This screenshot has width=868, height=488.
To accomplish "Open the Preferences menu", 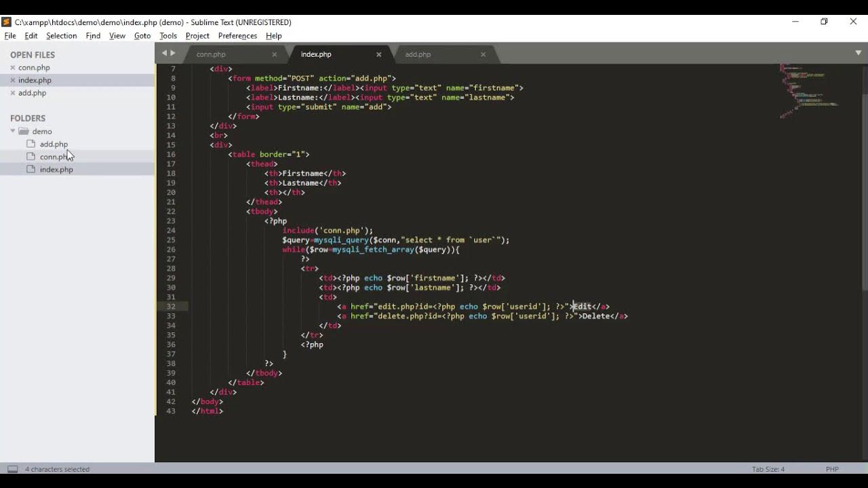I will pyautogui.click(x=237, y=36).
